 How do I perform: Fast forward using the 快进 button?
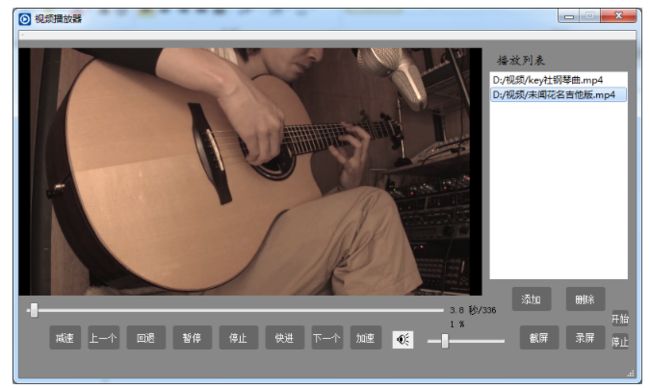[284, 338]
